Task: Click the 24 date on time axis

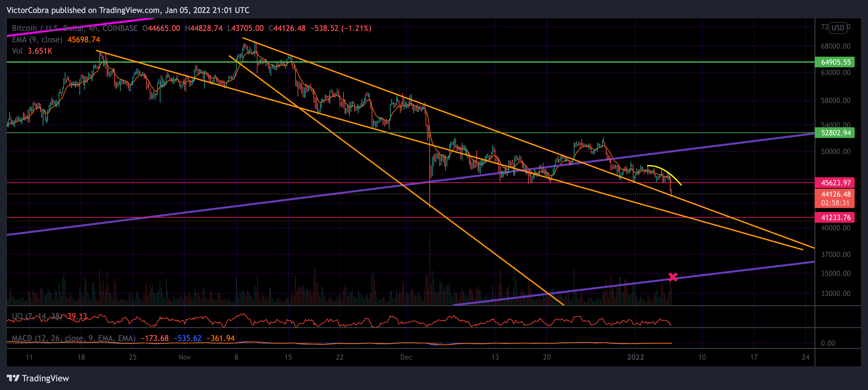Action: coord(805,357)
